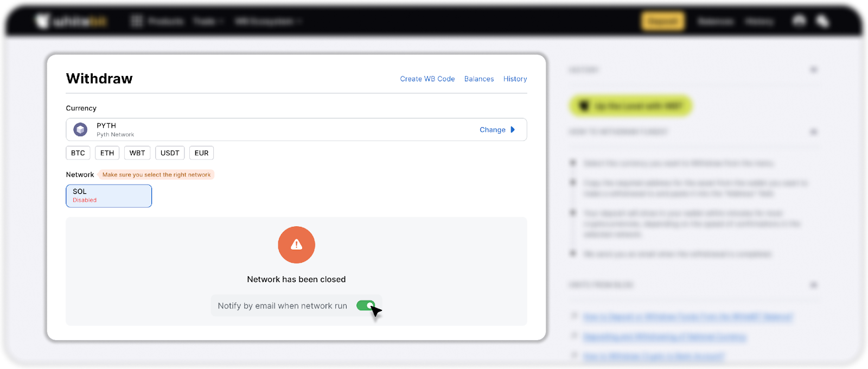Click the PYTH currency coin icon

coord(80,130)
